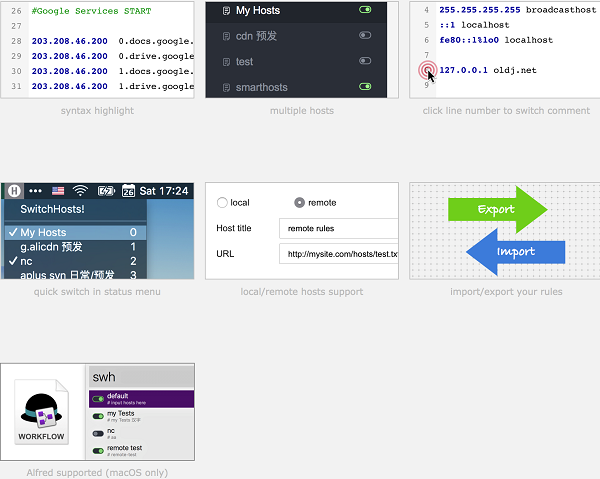
Task: Select the default row in Alfred results
Action: click(142, 399)
